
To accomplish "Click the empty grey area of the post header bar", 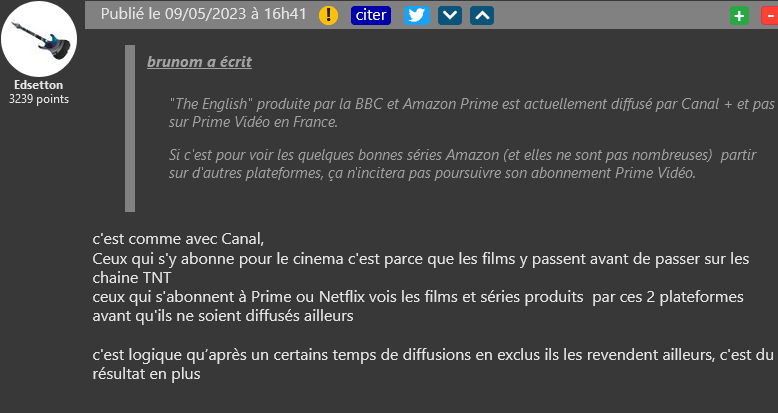I will (610, 15).
